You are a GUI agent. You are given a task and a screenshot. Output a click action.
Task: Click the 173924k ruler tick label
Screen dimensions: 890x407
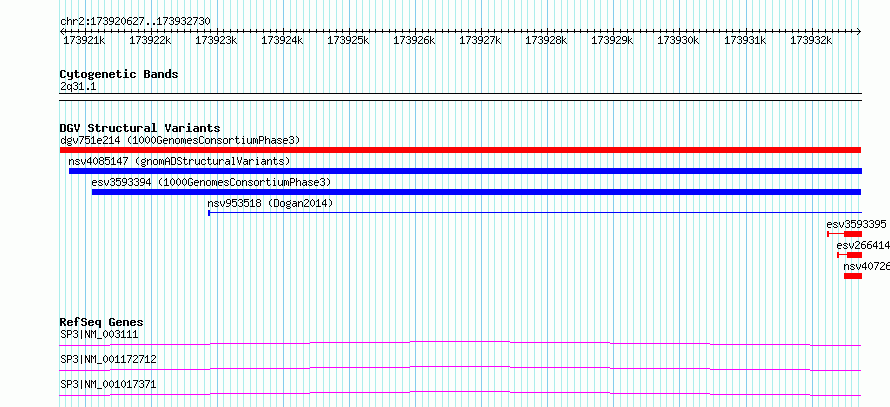coord(282,41)
